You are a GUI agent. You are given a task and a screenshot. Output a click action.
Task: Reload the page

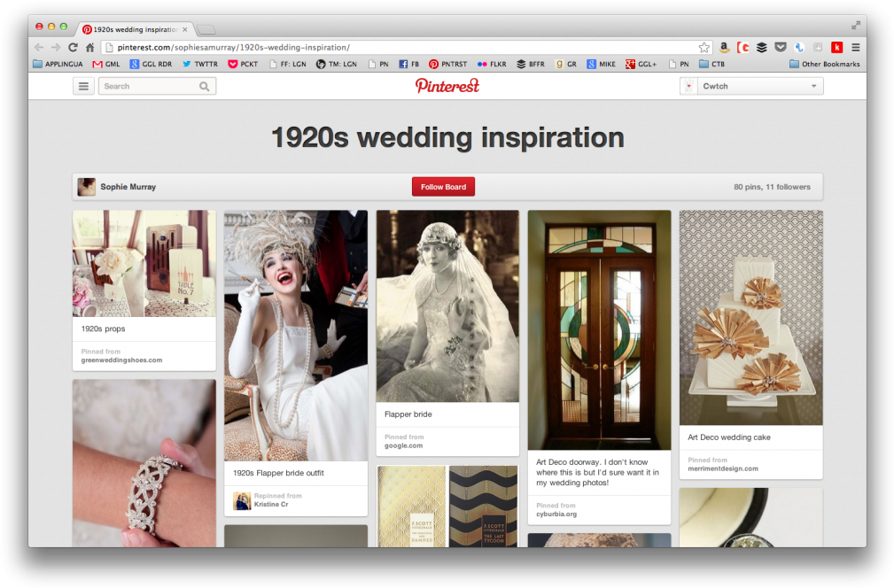point(73,48)
